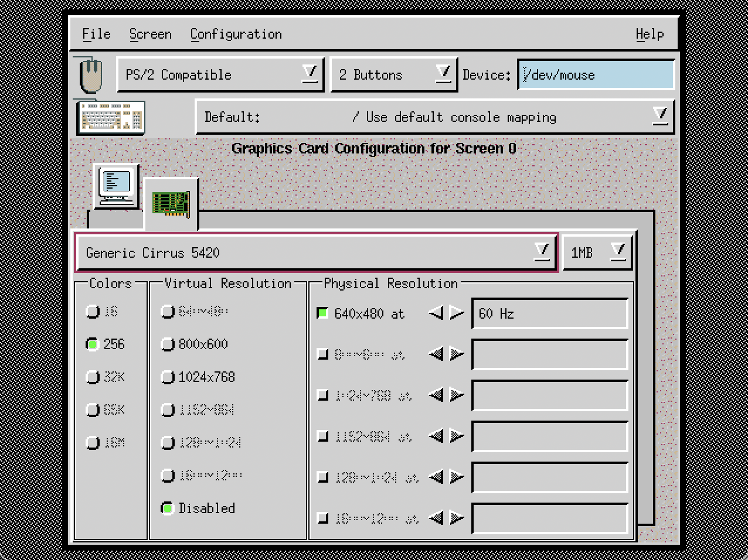Choose 800x600 virtual resolution
This screenshot has width=748, height=560.
click(x=168, y=344)
